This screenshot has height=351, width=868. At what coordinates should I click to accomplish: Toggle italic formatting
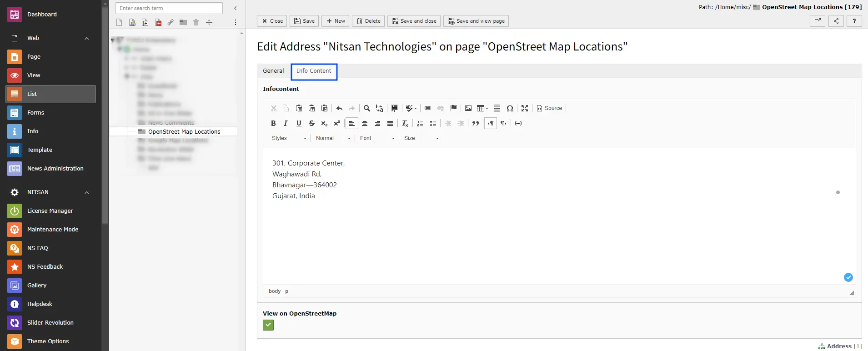pos(286,123)
